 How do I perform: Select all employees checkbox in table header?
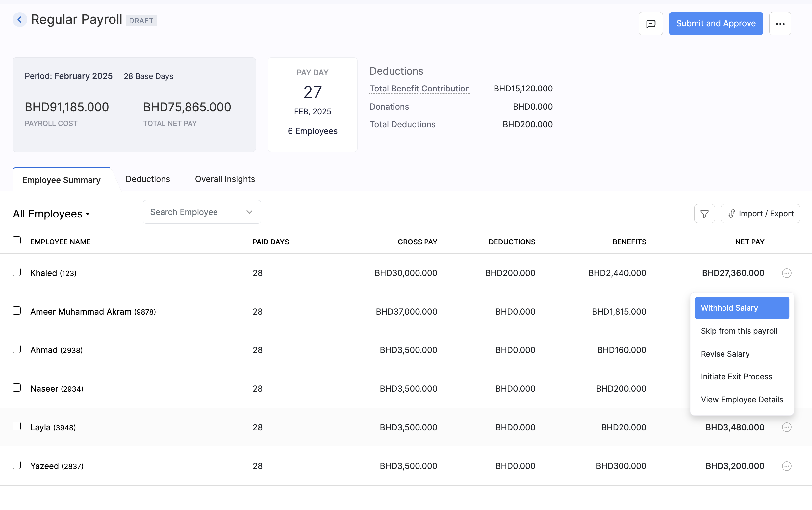[x=17, y=240]
